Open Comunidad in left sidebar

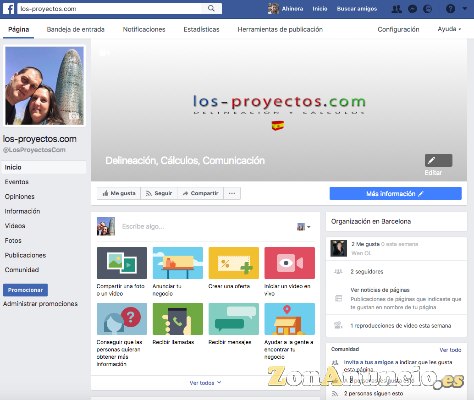[22, 270]
